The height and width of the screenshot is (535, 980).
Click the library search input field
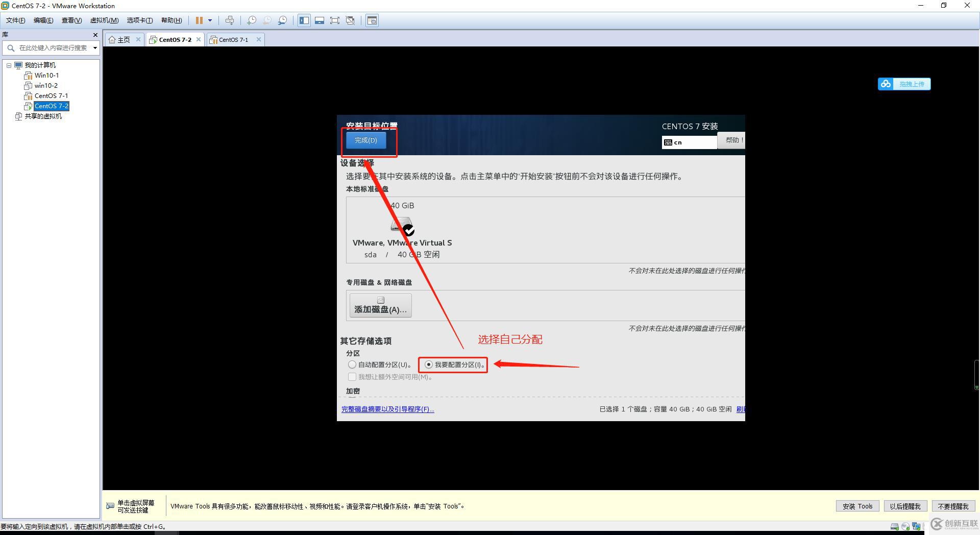click(x=51, y=48)
